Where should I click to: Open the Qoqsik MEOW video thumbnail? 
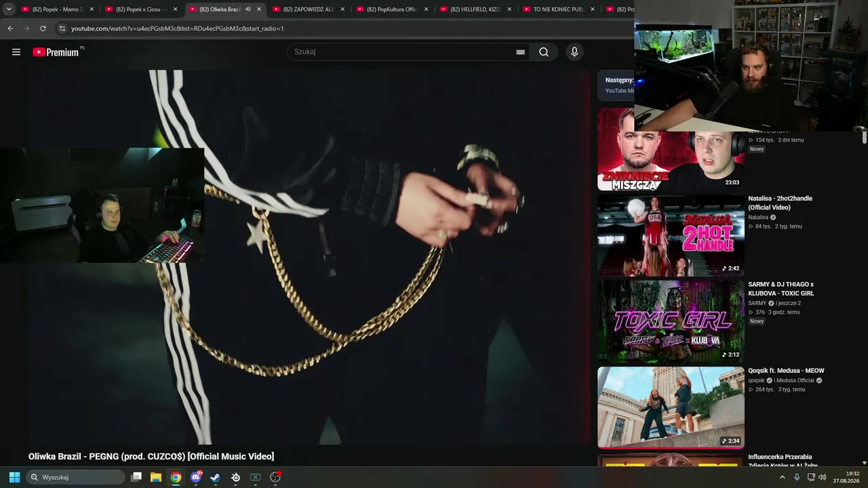pos(671,408)
